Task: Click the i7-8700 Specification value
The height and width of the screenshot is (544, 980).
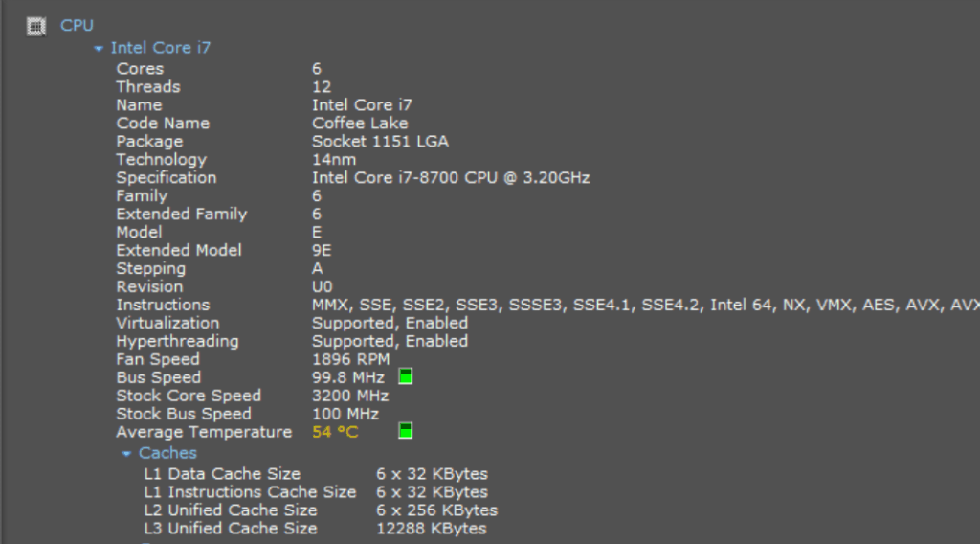Action: (x=451, y=178)
